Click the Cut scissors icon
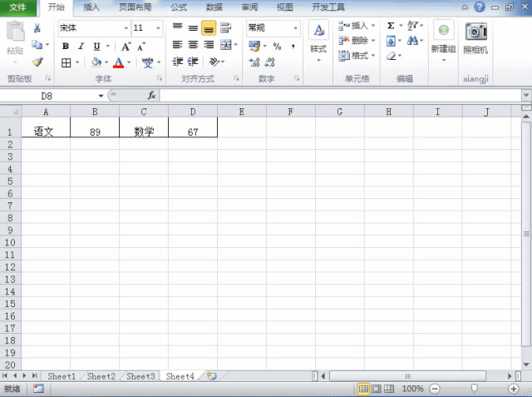Viewport: 532px width, 397px height. click(x=37, y=28)
